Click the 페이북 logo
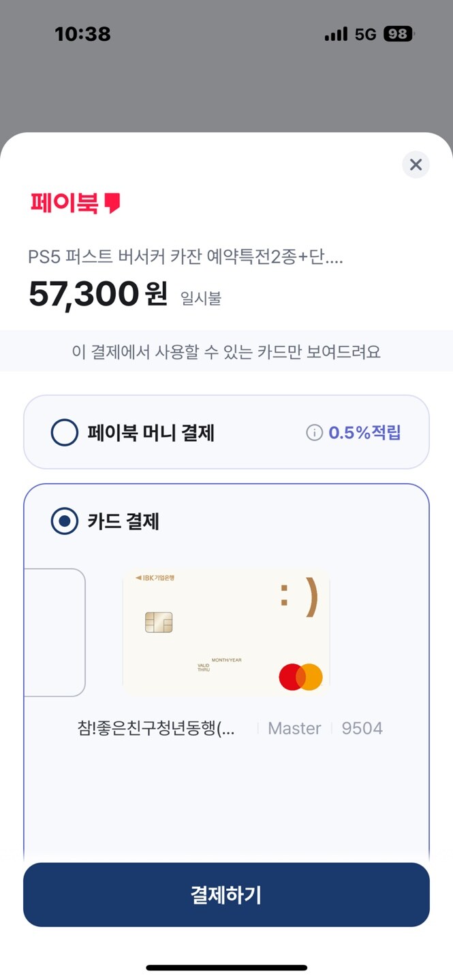This screenshot has height=980, width=453. click(64, 202)
